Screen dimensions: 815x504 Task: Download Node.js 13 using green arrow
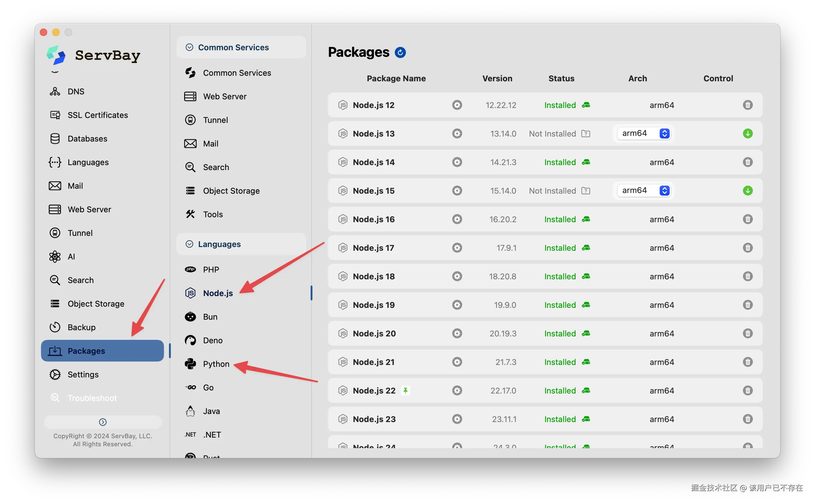point(747,134)
